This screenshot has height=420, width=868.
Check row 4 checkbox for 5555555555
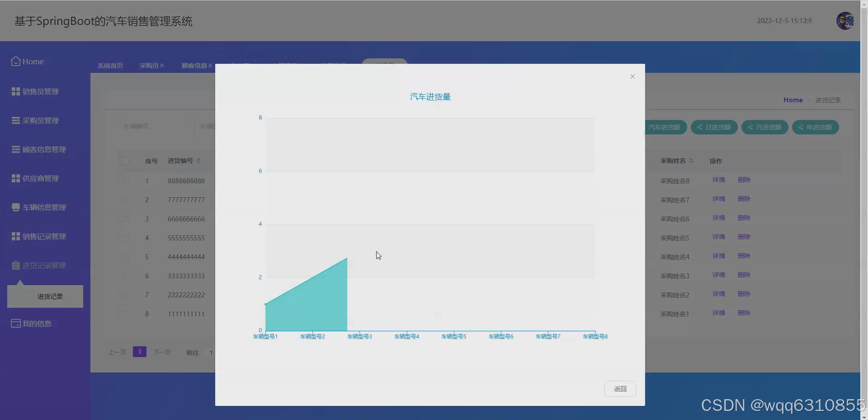click(x=126, y=238)
